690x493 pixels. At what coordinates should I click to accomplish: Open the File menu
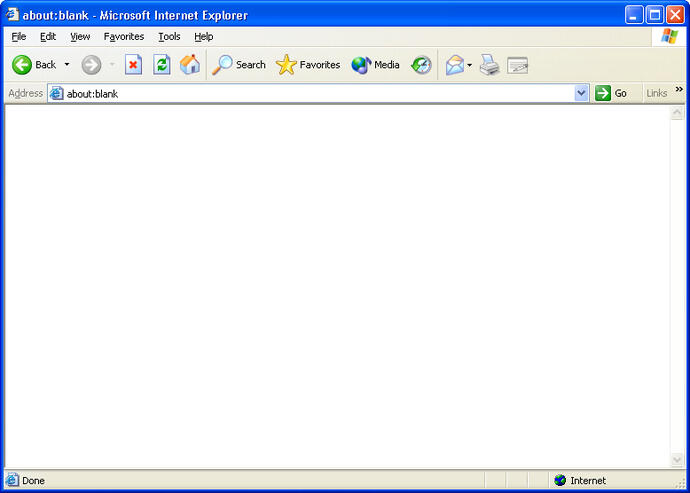point(19,37)
